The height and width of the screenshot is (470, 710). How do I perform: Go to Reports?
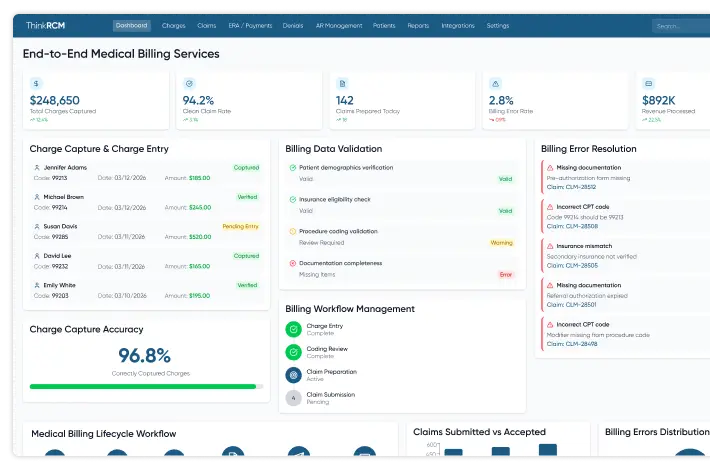coord(418,26)
